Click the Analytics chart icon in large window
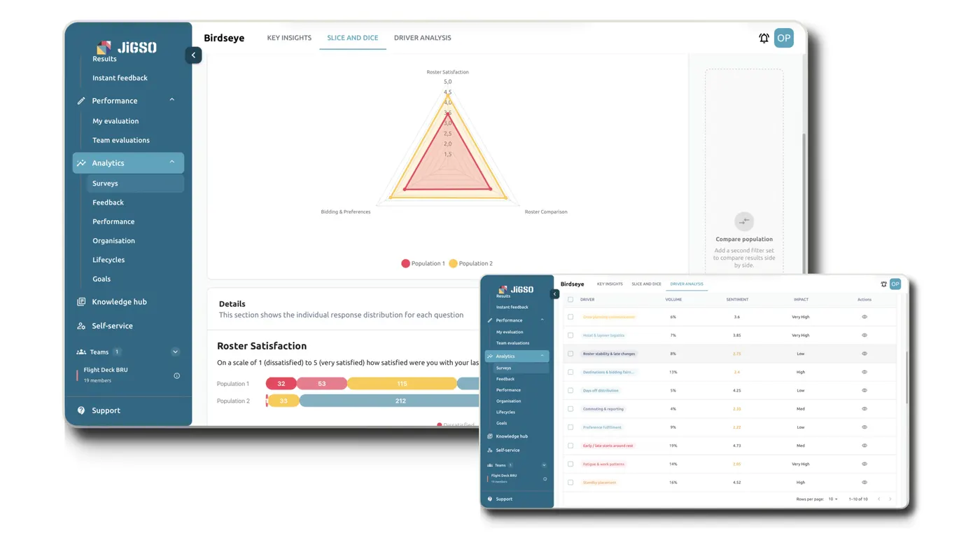This screenshot has width=980, height=552. (81, 163)
